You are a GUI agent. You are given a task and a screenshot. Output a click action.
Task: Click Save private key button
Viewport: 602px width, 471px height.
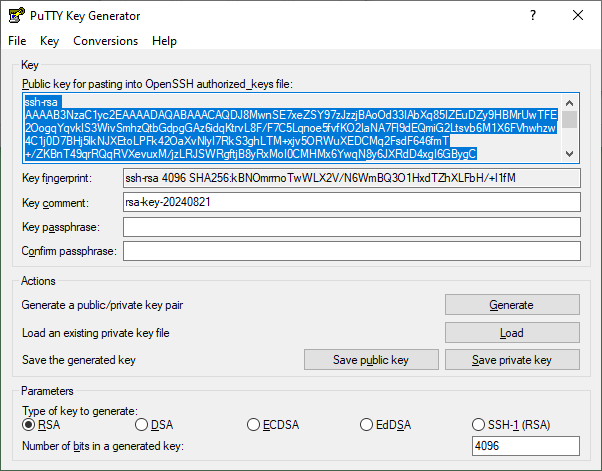[x=512, y=360]
